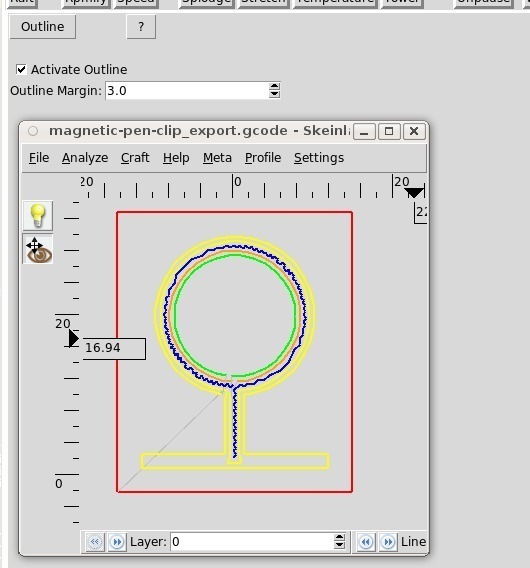Viewport: 530px width, 568px height.
Task: Open the File menu
Action: pos(39,158)
